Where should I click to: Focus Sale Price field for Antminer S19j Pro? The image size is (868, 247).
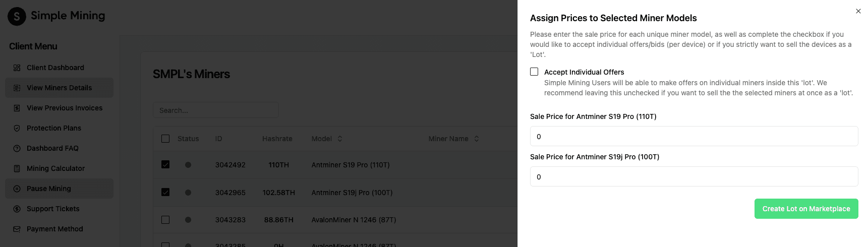pos(694,176)
